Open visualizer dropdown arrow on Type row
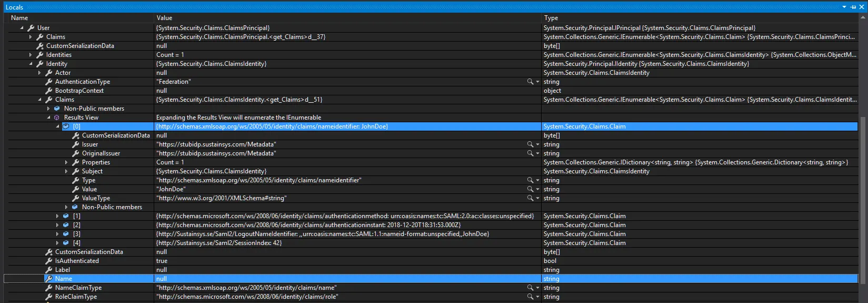 537,180
